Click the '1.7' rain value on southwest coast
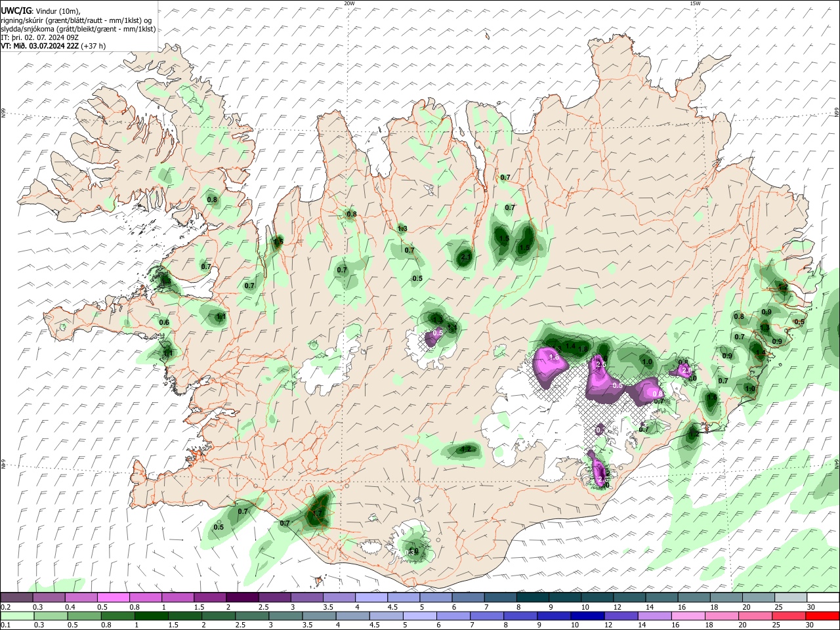 318,513
